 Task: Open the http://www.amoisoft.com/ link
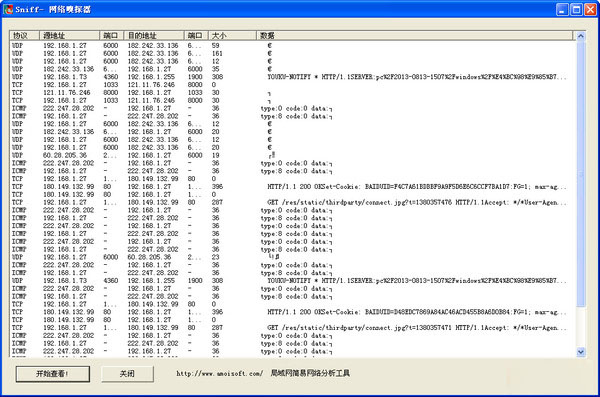(x=219, y=374)
